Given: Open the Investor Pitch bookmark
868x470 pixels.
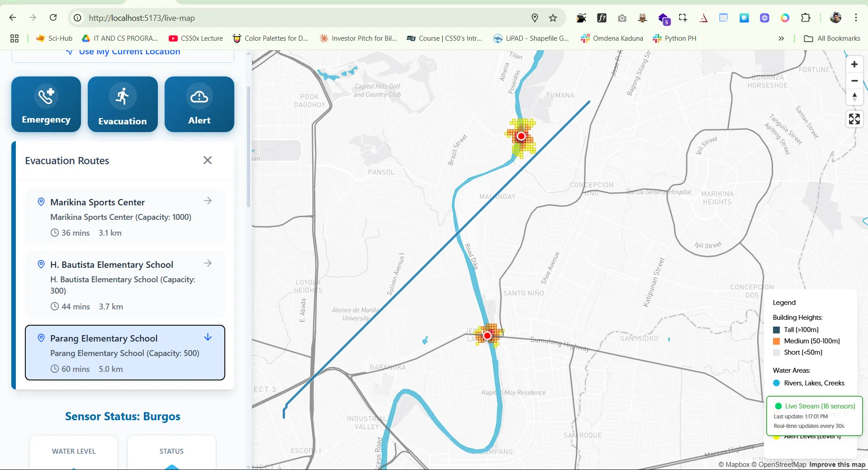Looking at the screenshot, I should tap(358, 38).
